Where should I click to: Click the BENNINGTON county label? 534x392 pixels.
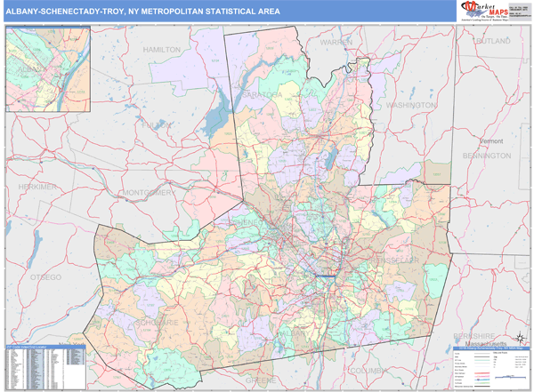coord(492,155)
